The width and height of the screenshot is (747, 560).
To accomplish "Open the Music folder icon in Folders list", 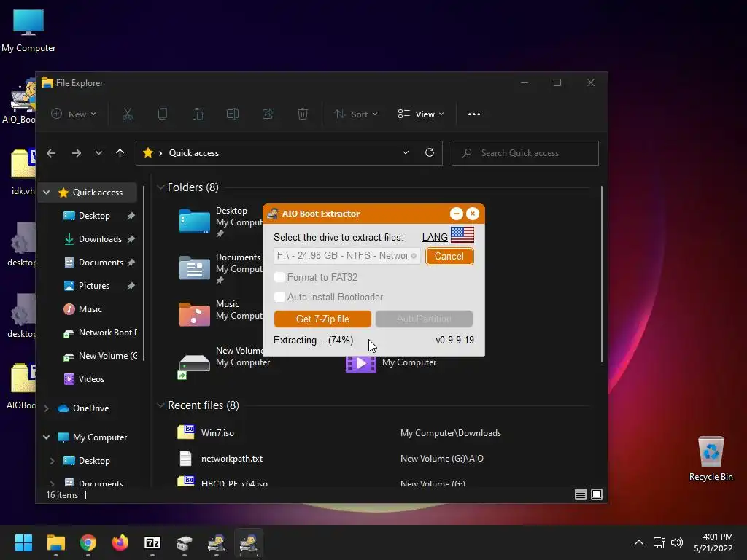I will (x=194, y=315).
